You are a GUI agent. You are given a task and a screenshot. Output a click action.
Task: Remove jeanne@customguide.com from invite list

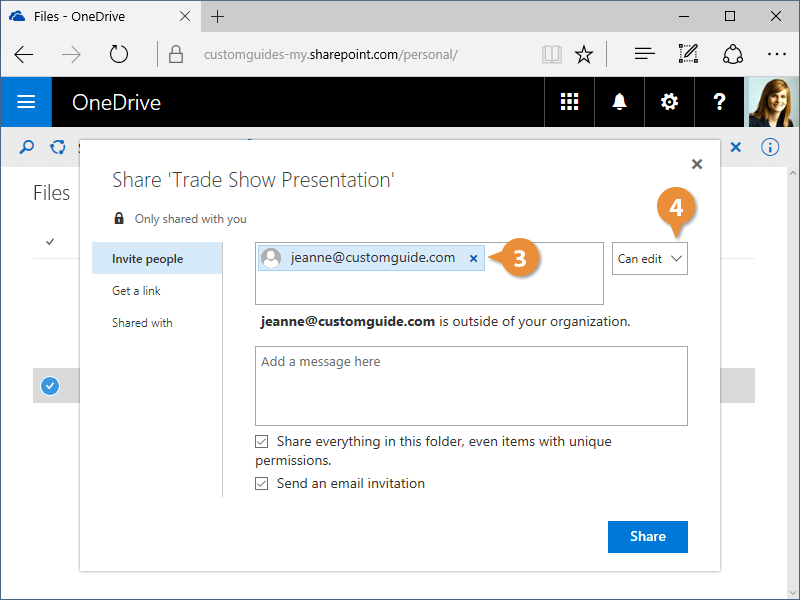coord(474,258)
